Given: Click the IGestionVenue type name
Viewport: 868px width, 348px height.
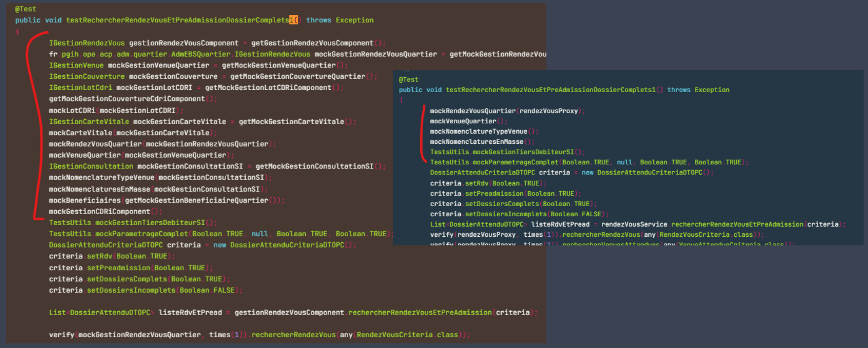Looking at the screenshot, I should click(x=76, y=65).
